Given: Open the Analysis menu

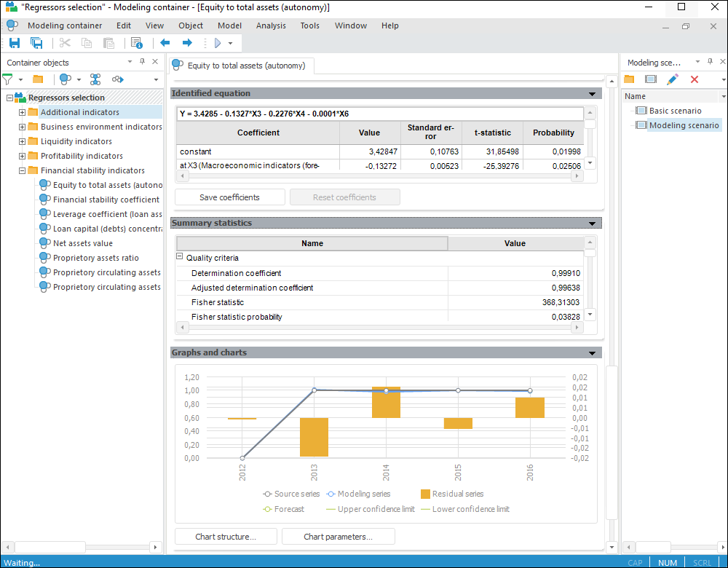Looking at the screenshot, I should point(271,25).
